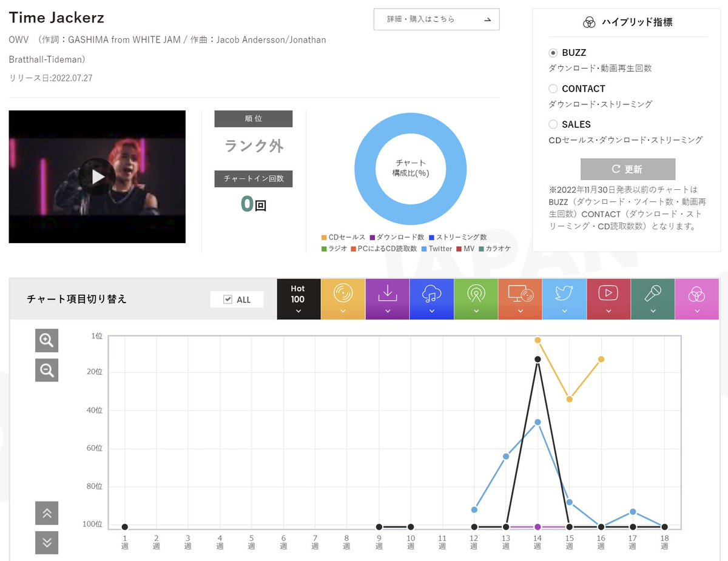Toggle the Twitter bird icon tab

(564, 299)
